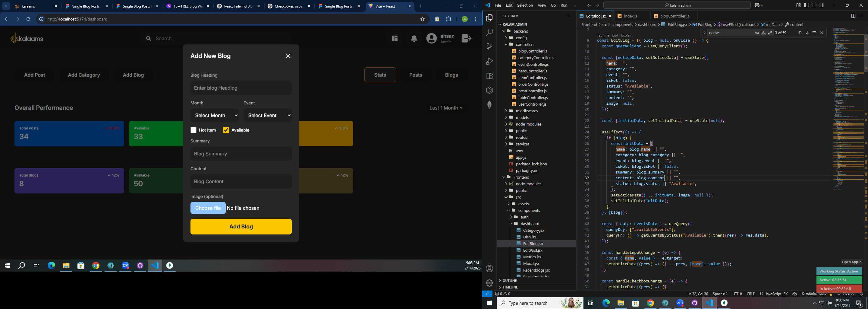Toggle Use Regular Expression in find widget

click(x=770, y=33)
